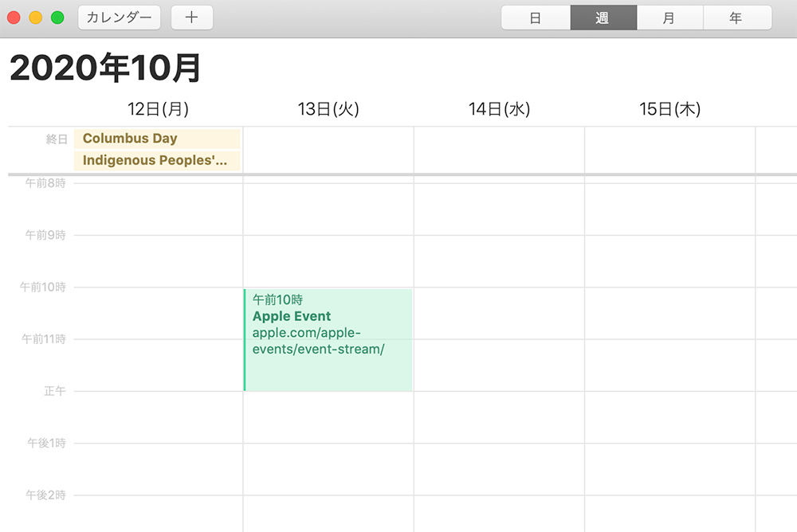The height and width of the screenshot is (532, 797).
Task: Click the 12日(月) day header
Action: [158, 109]
